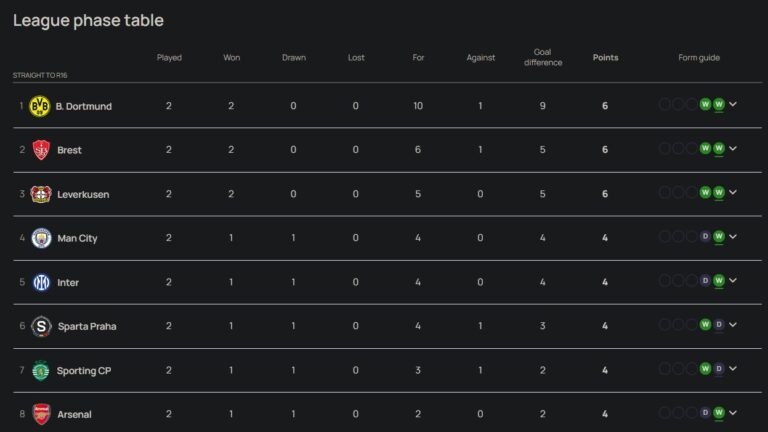Click Inter's draw form badge

click(x=705, y=281)
